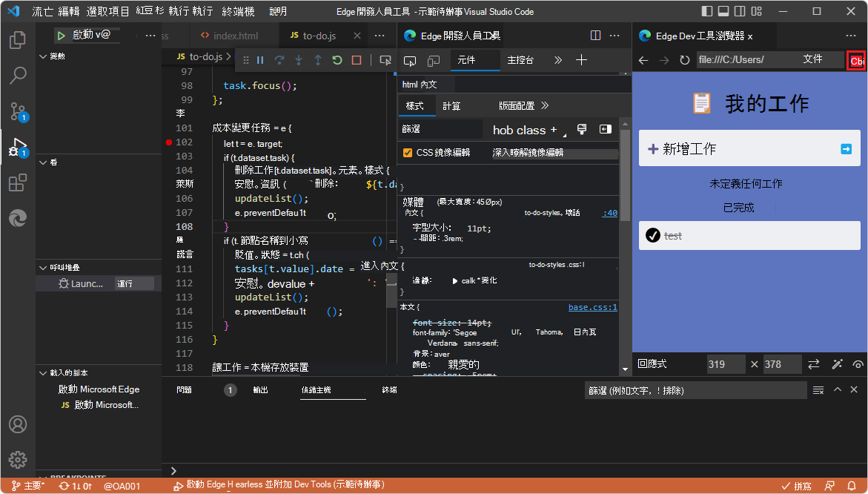The width and height of the screenshot is (868, 494).
Task: Click Step Out in debug toolbar
Action: tap(318, 60)
